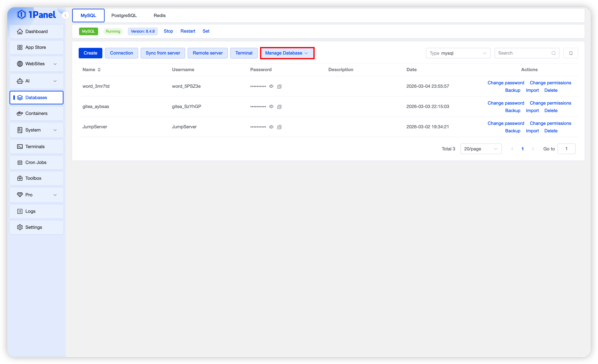The width and height of the screenshot is (598, 364).
Task: Click the refresh icon beside Search
Action: coord(571,53)
